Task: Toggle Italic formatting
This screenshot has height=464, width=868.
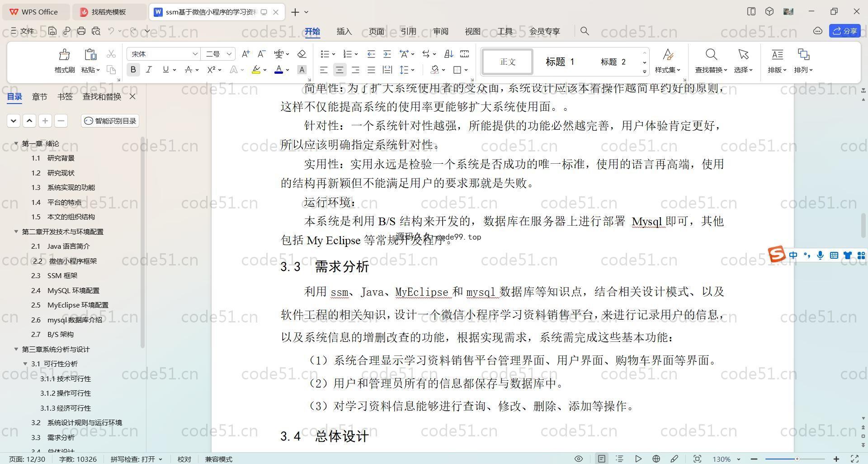Action: [x=149, y=70]
